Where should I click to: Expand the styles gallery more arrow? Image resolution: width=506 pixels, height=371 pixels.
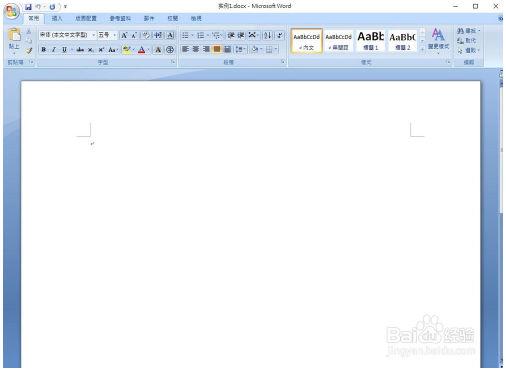[x=422, y=49]
